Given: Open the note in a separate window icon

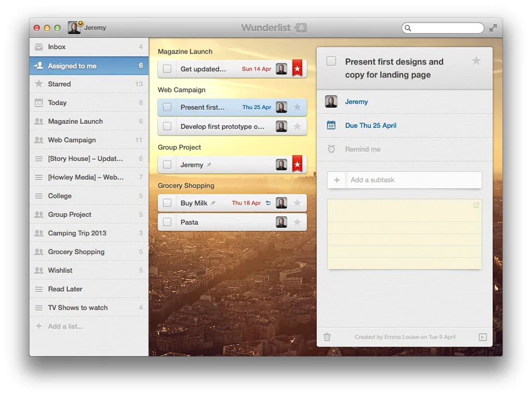Looking at the screenshot, I should pos(476,205).
